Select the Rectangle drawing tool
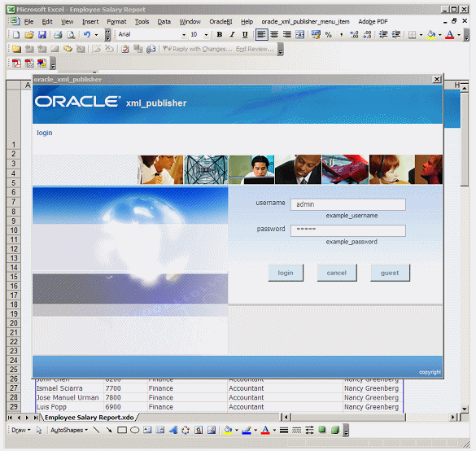 tap(122, 430)
